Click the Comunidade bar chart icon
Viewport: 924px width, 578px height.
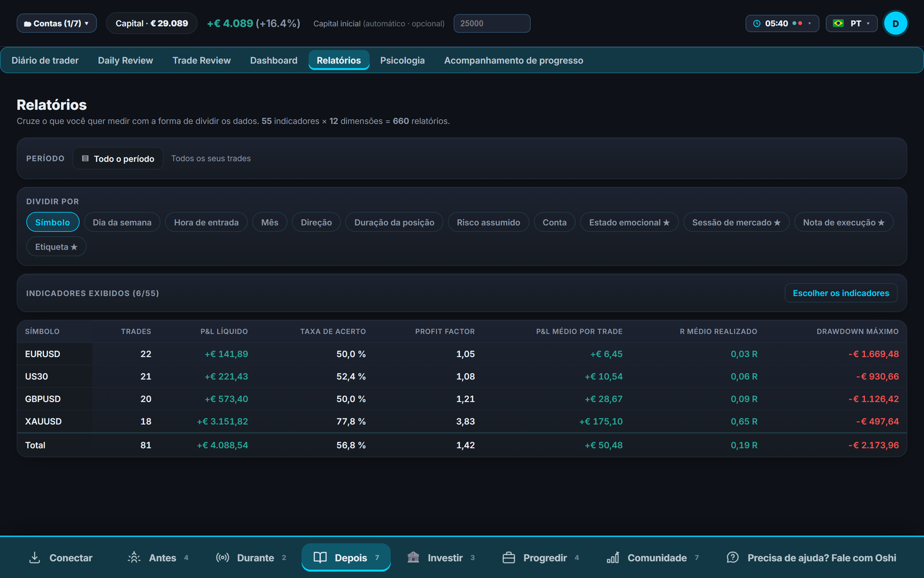coord(613,557)
